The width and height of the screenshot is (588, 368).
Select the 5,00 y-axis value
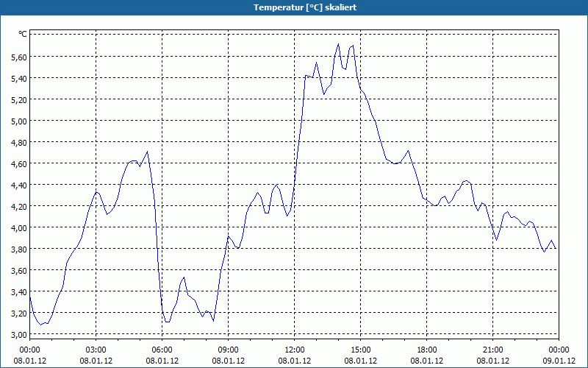(x=19, y=121)
